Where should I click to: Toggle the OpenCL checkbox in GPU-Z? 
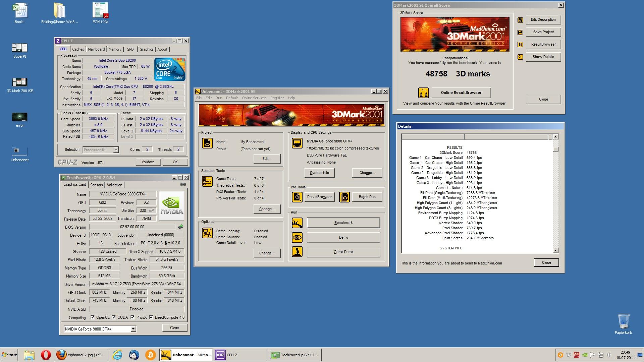click(x=93, y=317)
